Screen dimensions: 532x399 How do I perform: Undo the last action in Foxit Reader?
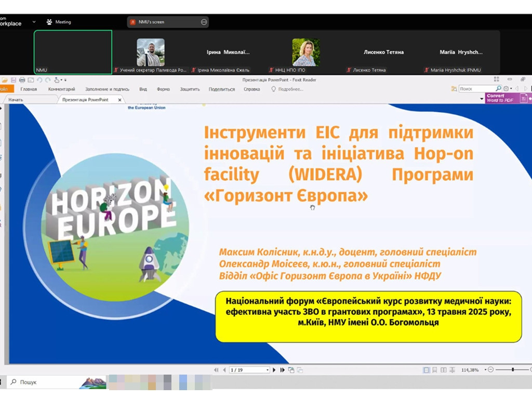coord(39,80)
